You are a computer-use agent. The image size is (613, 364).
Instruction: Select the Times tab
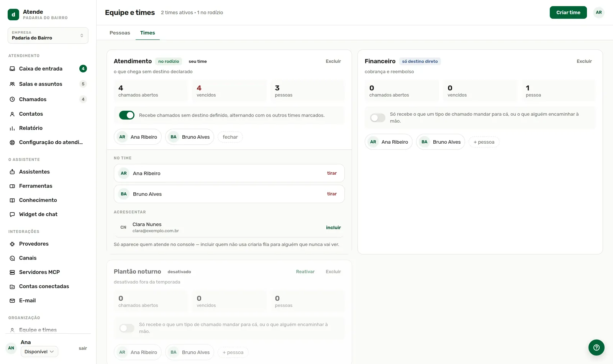[x=148, y=33]
